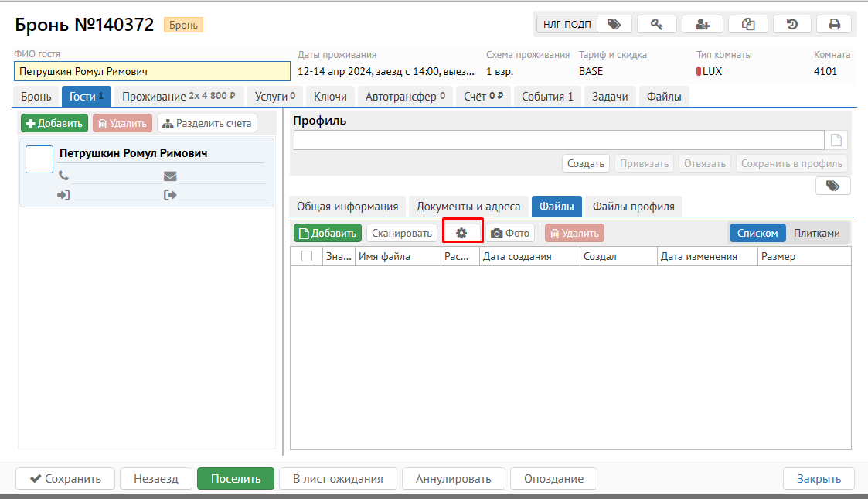Image resolution: width=868 pixels, height=499 pixels.
Task: Open the Проживание tab
Action: click(x=179, y=97)
